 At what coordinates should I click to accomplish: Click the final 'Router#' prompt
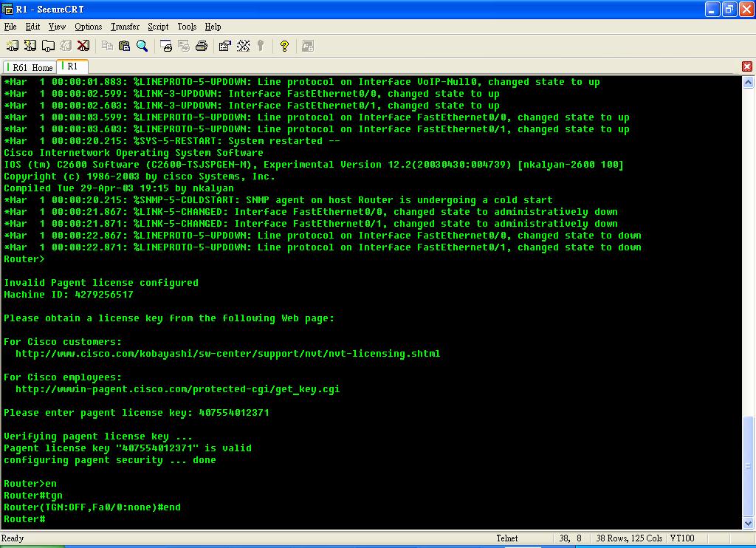click(24, 519)
